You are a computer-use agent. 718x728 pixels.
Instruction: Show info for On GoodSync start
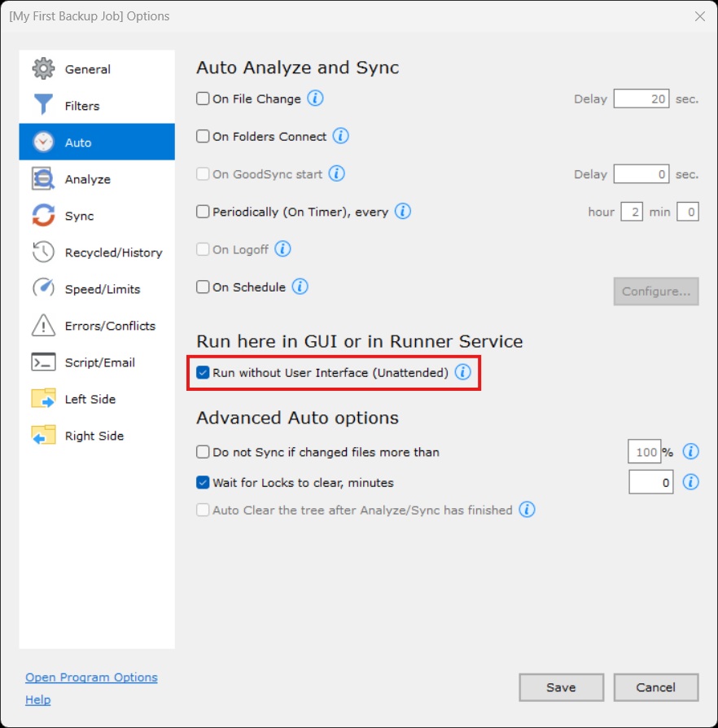click(336, 173)
